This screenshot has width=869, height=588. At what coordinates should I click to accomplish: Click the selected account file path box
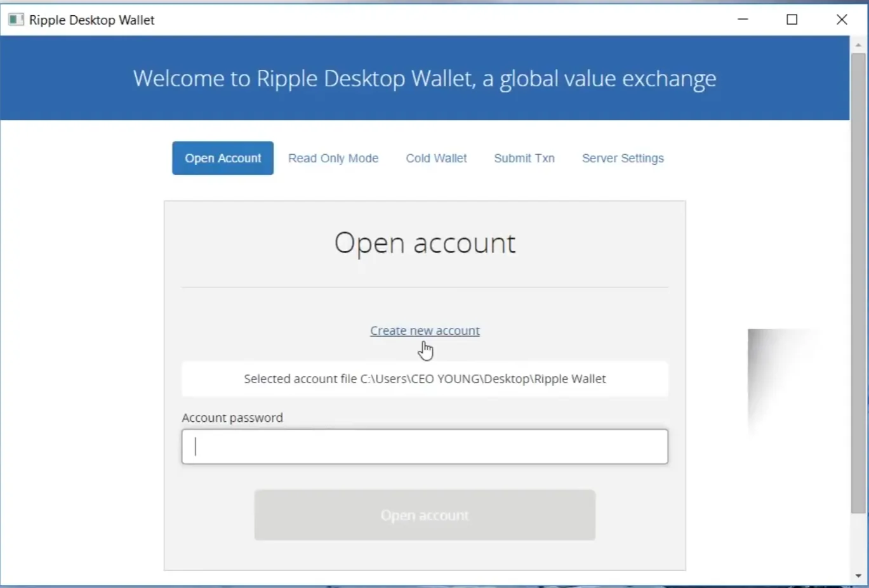coord(425,379)
